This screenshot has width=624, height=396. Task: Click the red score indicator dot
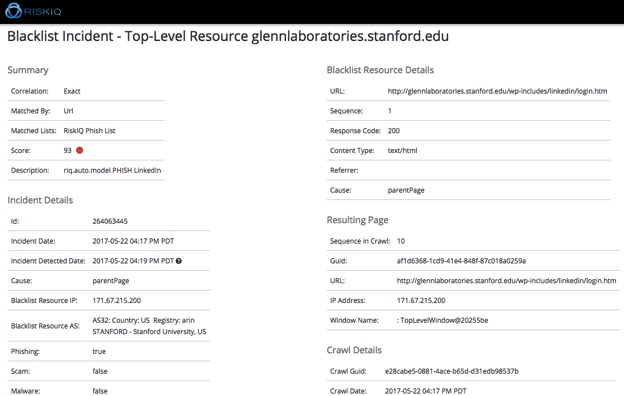80,150
